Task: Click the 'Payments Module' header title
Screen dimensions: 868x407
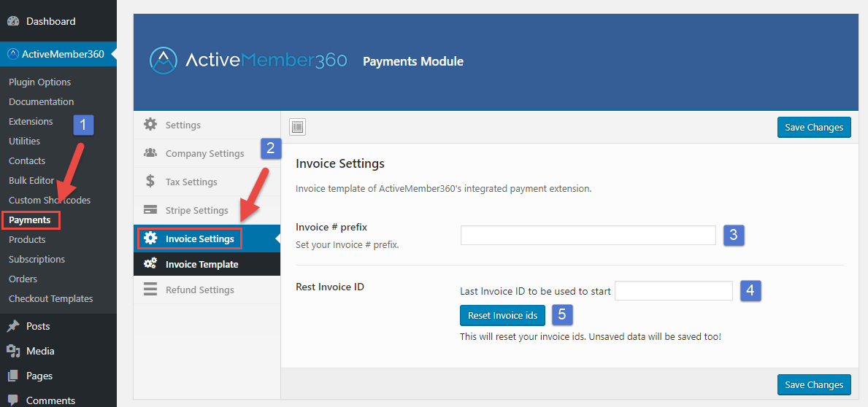Action: 413,61
